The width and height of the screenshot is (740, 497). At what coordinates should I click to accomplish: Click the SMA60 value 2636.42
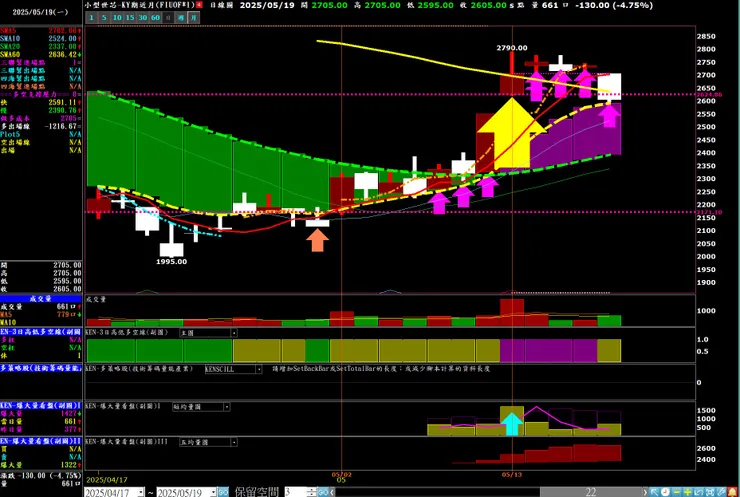point(62,55)
